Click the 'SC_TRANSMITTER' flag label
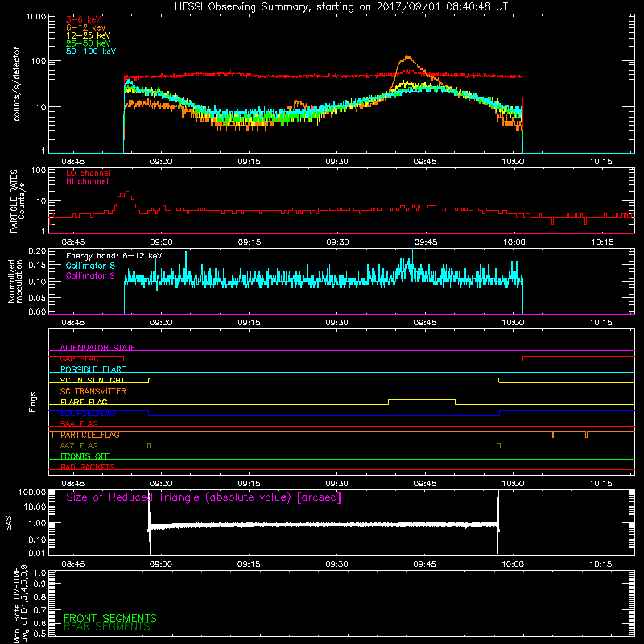This screenshot has width=644, height=644. pos(93,391)
